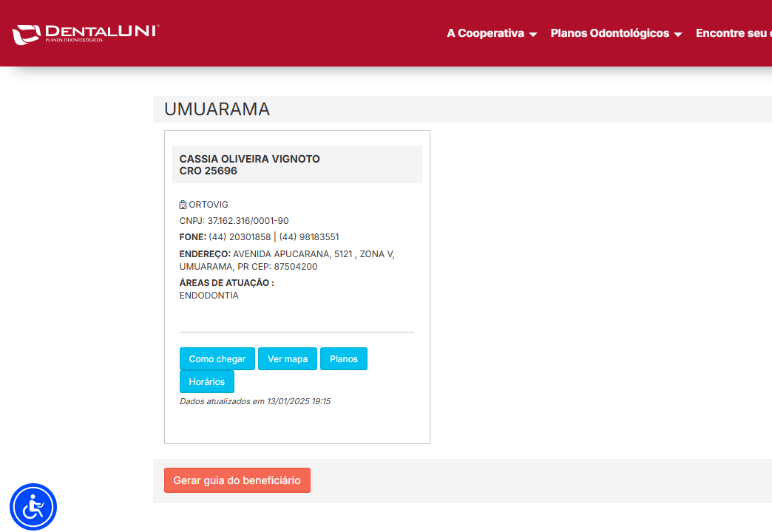Click the CEP: 87504200 text

tap(285, 267)
